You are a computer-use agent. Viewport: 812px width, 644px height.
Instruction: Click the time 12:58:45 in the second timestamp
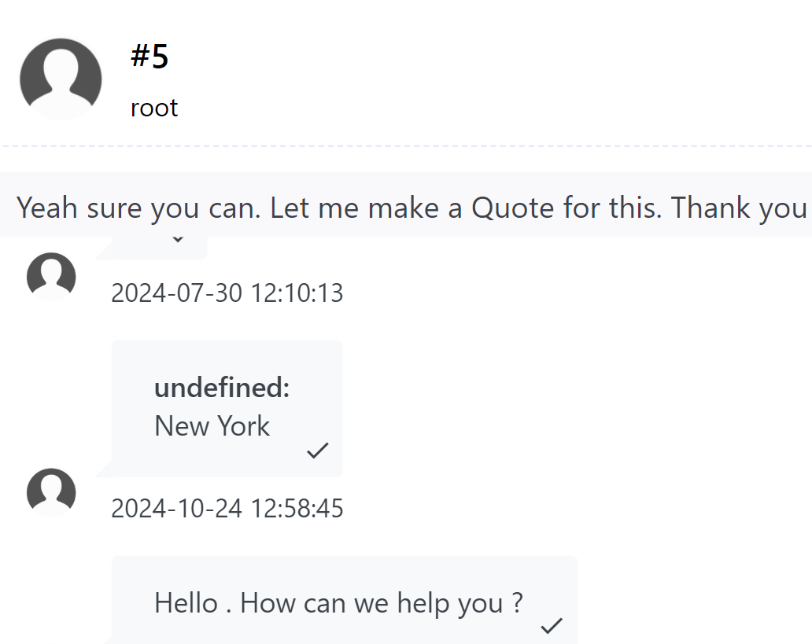pos(297,509)
